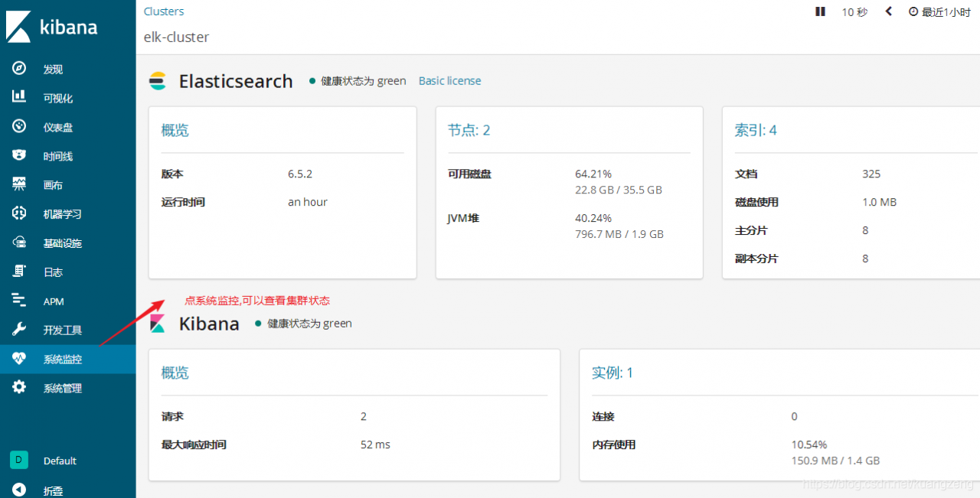The width and height of the screenshot is (980, 498).
Task: Select 系统管理 menu item
Action: (62, 389)
